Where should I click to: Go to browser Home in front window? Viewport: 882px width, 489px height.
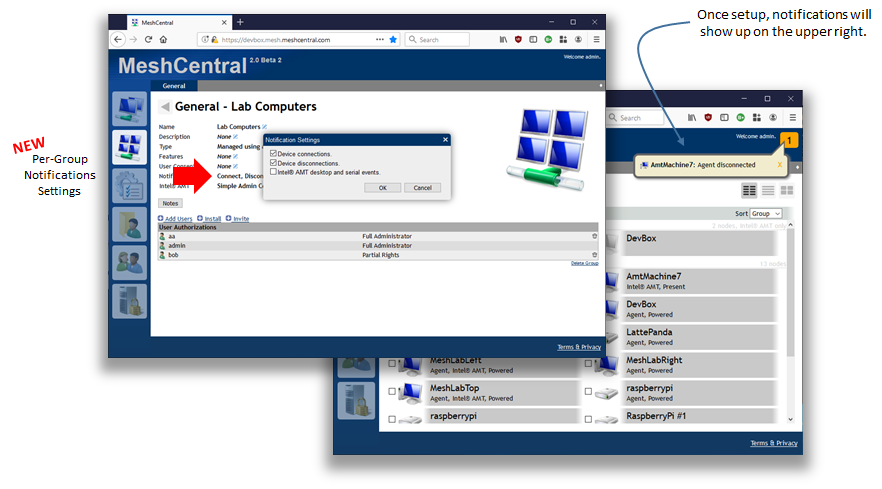click(163, 39)
